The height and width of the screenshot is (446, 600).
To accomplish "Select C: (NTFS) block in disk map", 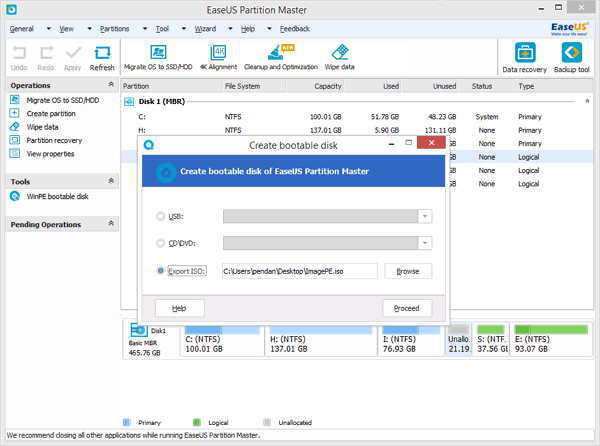I will pos(222,339).
